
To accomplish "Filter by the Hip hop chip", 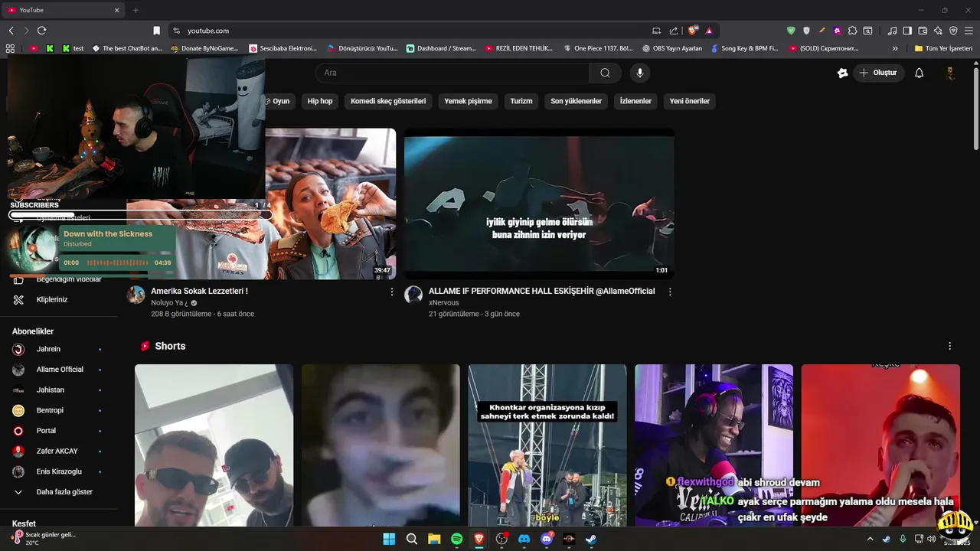I will click(320, 101).
